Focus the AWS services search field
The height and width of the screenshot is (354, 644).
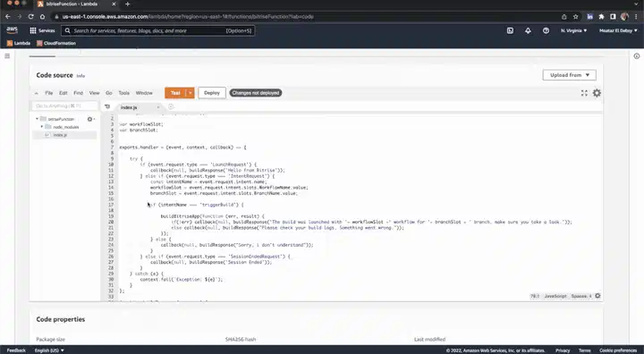point(157,30)
